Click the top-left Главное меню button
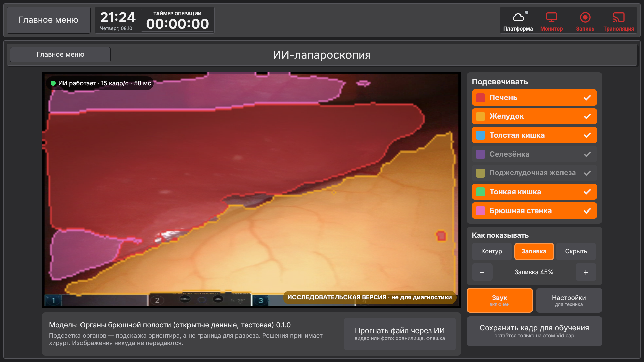 coord(49,20)
